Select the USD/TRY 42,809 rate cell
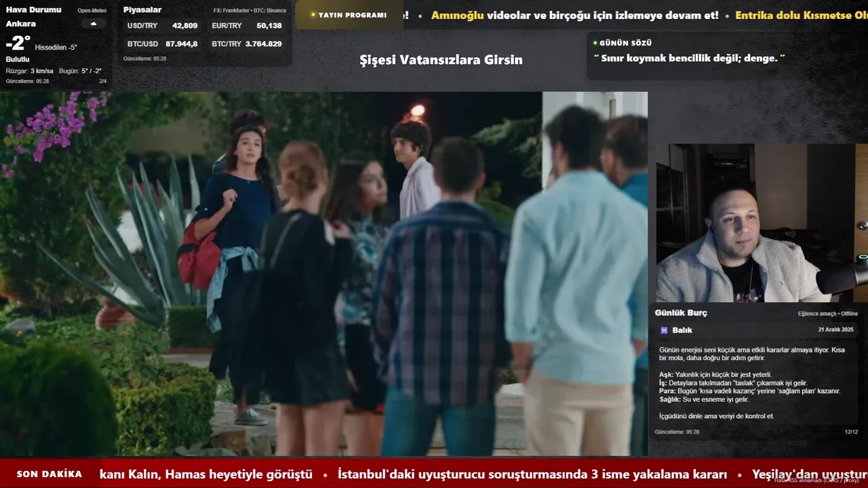This screenshot has height=488, width=868. pos(162,26)
